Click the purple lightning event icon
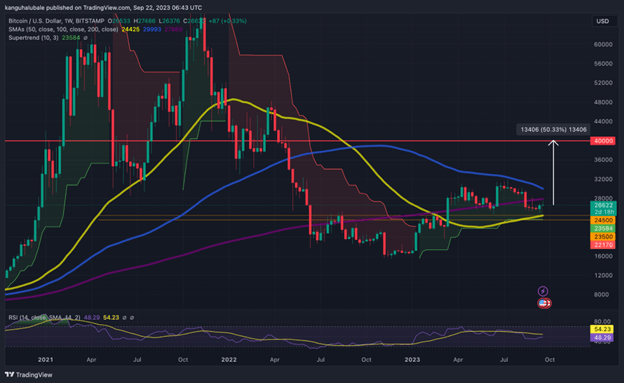This screenshot has height=383, width=624. pyautogui.click(x=543, y=291)
